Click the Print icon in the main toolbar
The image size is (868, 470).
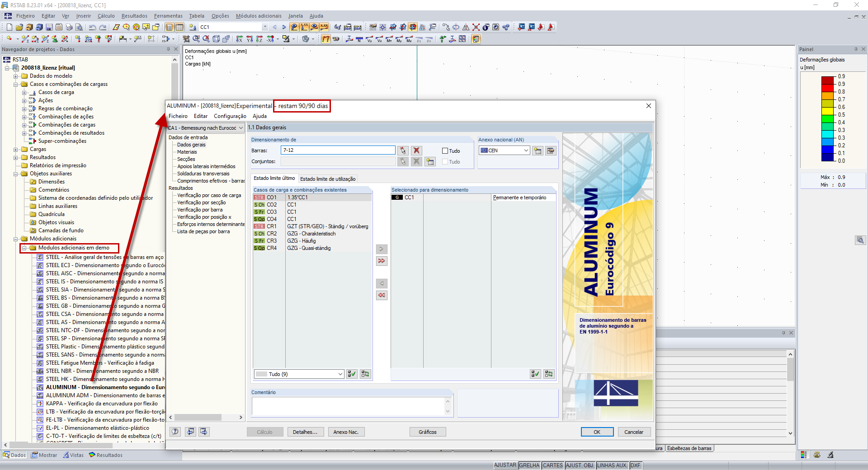click(69, 27)
